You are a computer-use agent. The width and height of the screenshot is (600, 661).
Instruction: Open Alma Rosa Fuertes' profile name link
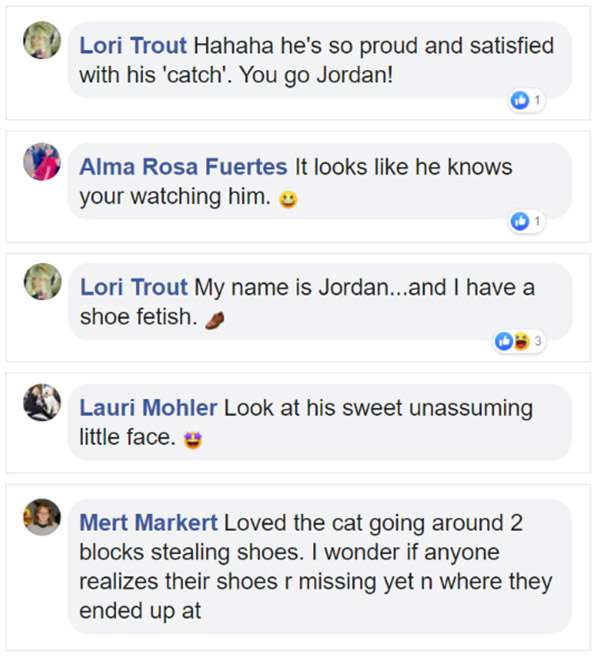(183, 166)
